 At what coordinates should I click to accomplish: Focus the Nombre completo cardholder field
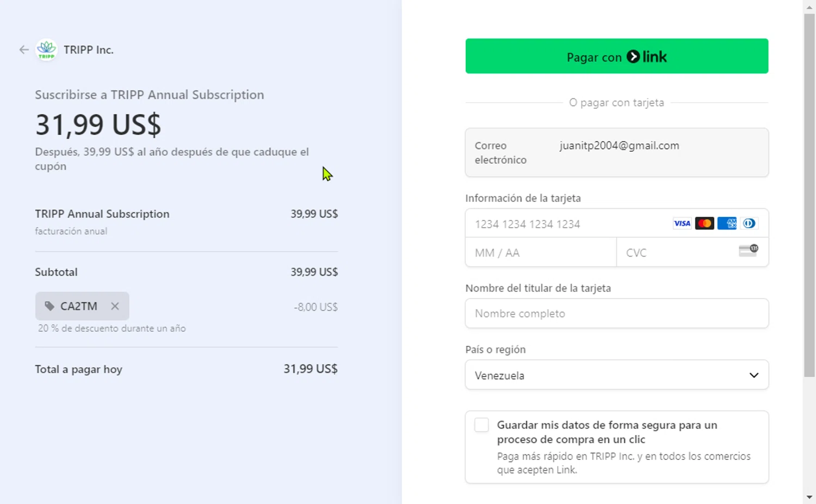pos(616,314)
